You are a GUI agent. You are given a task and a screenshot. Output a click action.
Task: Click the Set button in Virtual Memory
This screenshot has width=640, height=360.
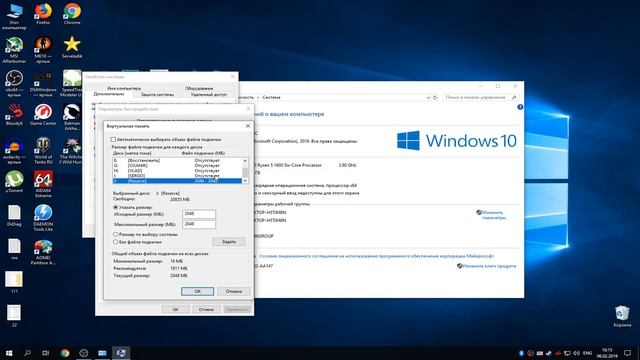[229, 242]
